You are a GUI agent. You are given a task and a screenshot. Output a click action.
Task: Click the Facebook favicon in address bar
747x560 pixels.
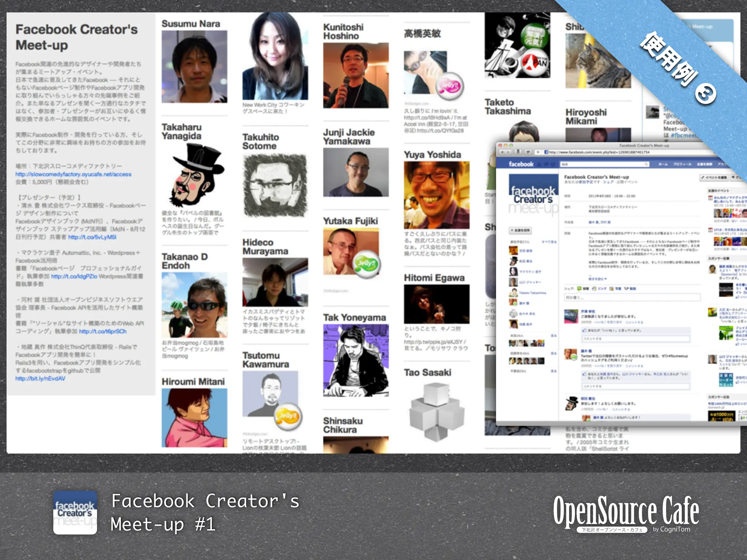point(546,152)
